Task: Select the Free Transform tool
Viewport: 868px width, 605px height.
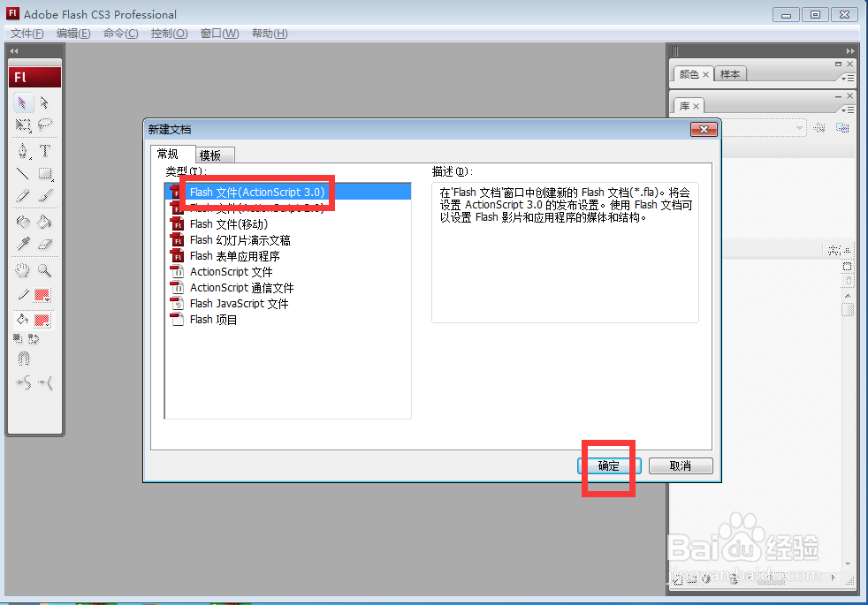Action: coord(23,125)
